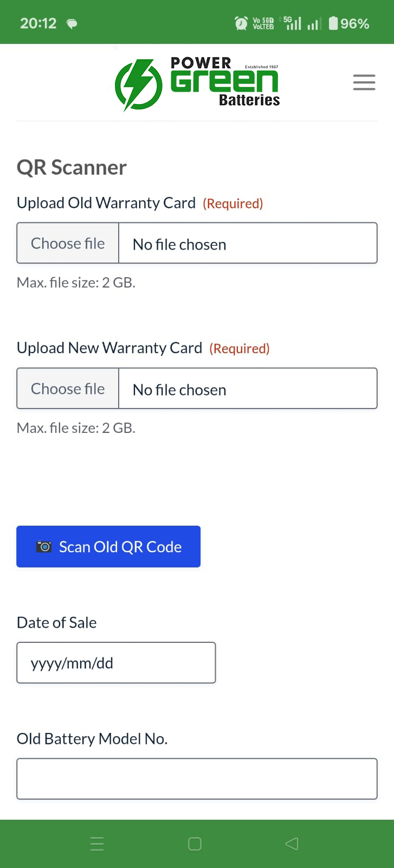Tap the 5G signal strength icon
Image resolution: width=394 pixels, height=868 pixels.
(293, 23)
